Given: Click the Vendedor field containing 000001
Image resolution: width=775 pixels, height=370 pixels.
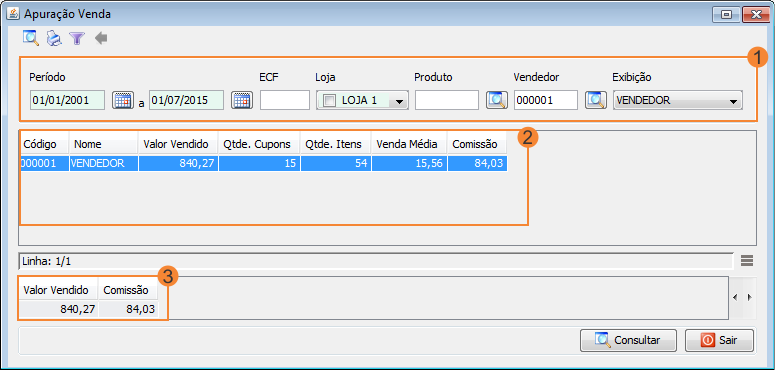Looking at the screenshot, I should pyautogui.click(x=546, y=100).
